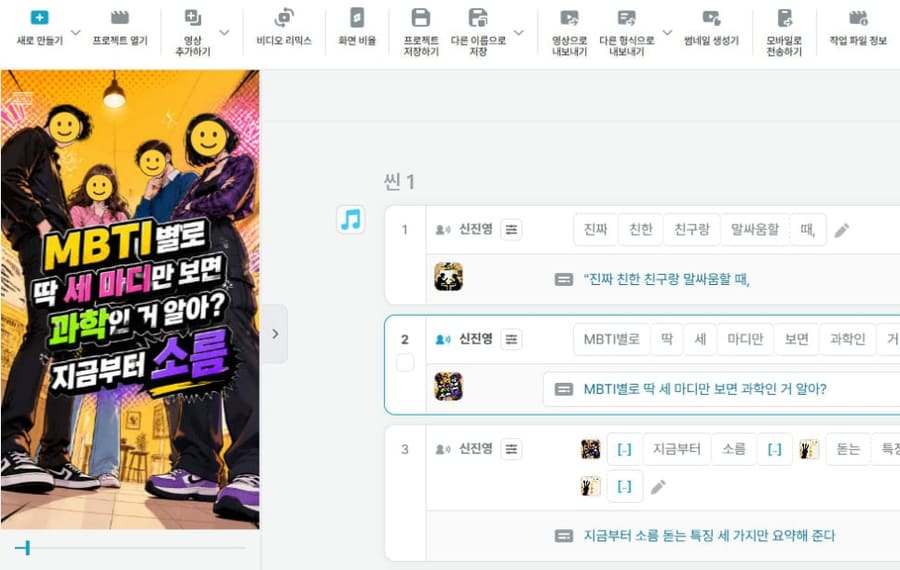Click the 신진영 voice name in clip 1
Image resolution: width=900 pixels, height=570 pixels.
(476, 230)
